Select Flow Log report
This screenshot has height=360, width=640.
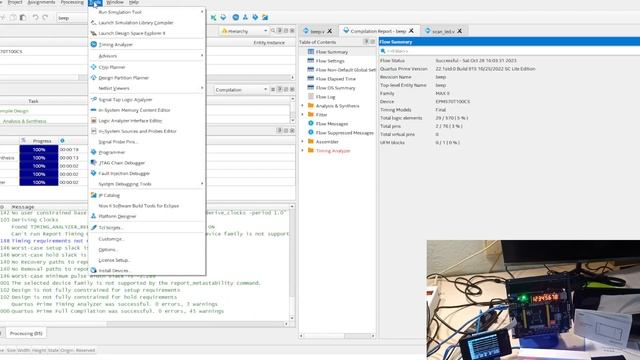[325, 97]
